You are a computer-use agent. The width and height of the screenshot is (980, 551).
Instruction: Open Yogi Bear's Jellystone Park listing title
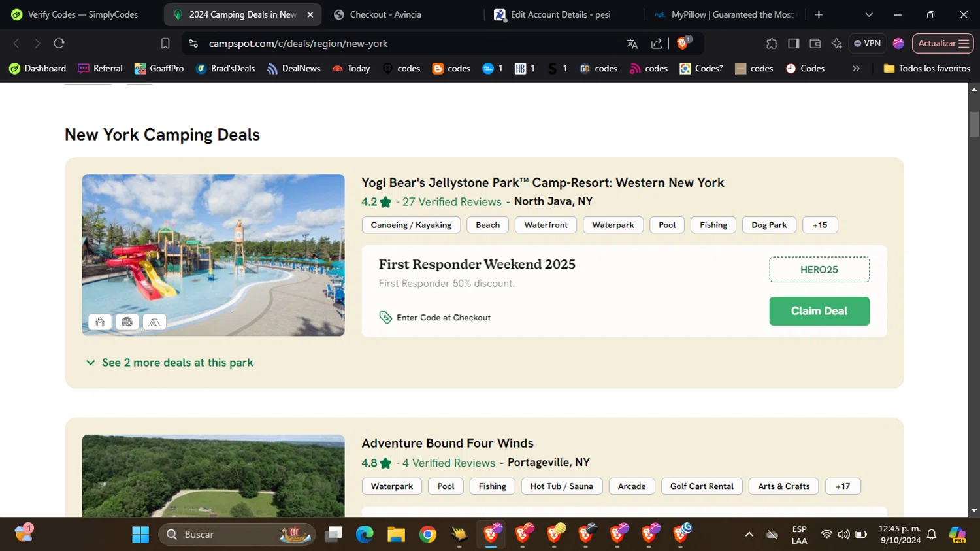tap(542, 182)
